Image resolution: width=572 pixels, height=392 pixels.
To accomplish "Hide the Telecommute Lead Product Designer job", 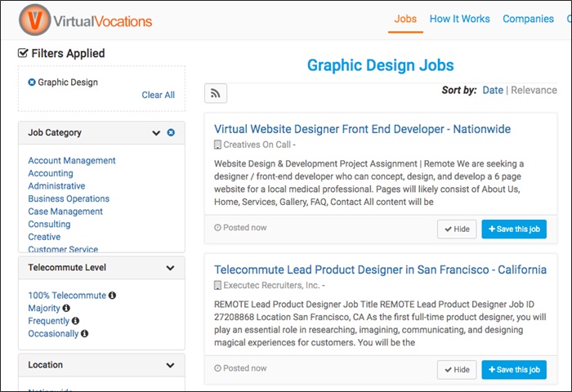I will [x=457, y=370].
